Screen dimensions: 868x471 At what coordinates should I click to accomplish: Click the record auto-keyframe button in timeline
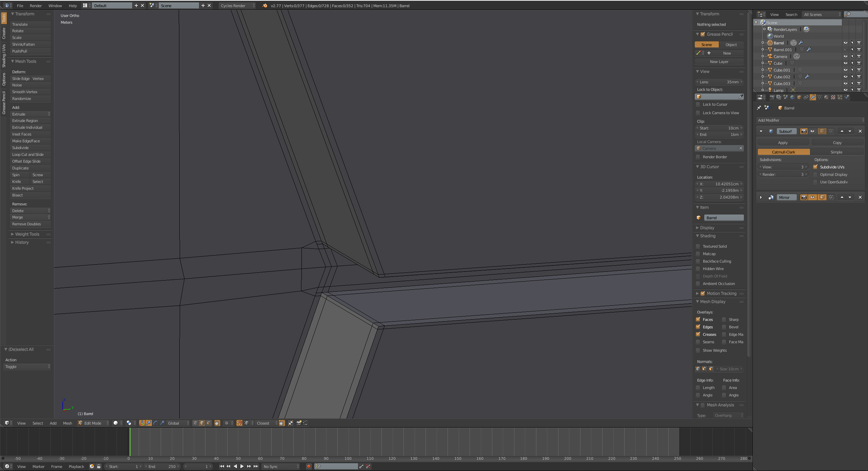click(309, 466)
